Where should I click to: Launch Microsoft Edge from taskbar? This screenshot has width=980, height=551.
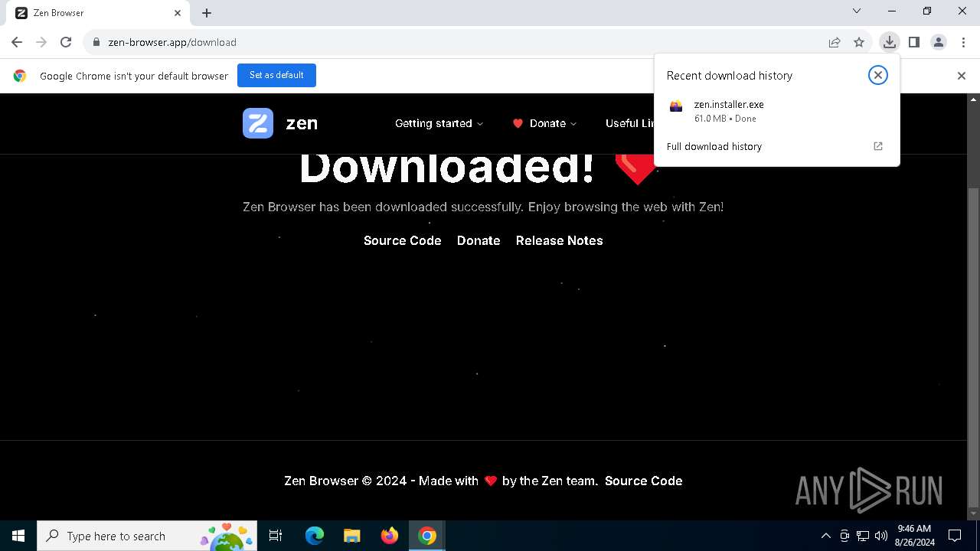pyautogui.click(x=315, y=536)
